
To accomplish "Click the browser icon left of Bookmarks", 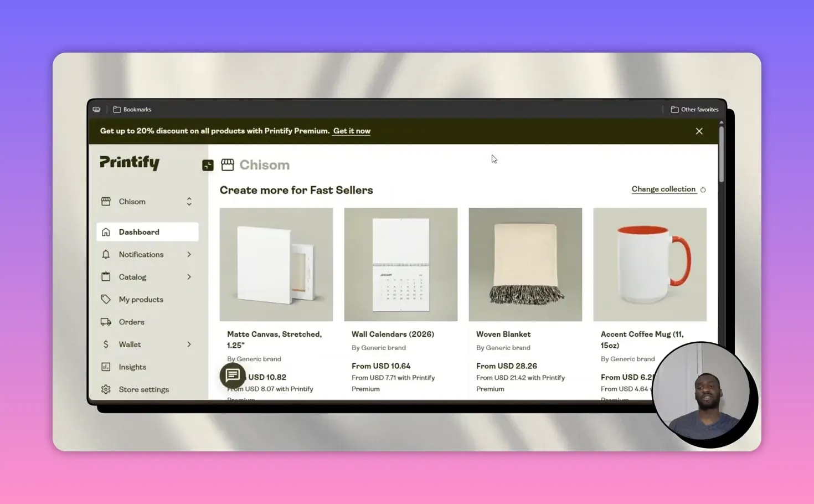I will 96,110.
